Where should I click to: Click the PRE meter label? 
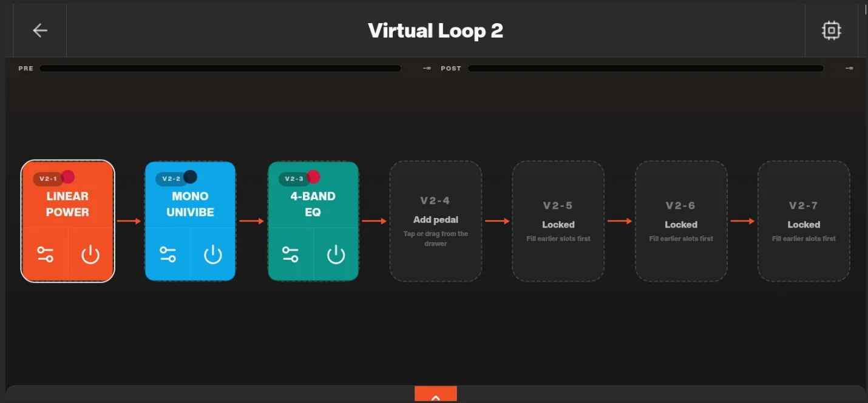click(x=26, y=69)
